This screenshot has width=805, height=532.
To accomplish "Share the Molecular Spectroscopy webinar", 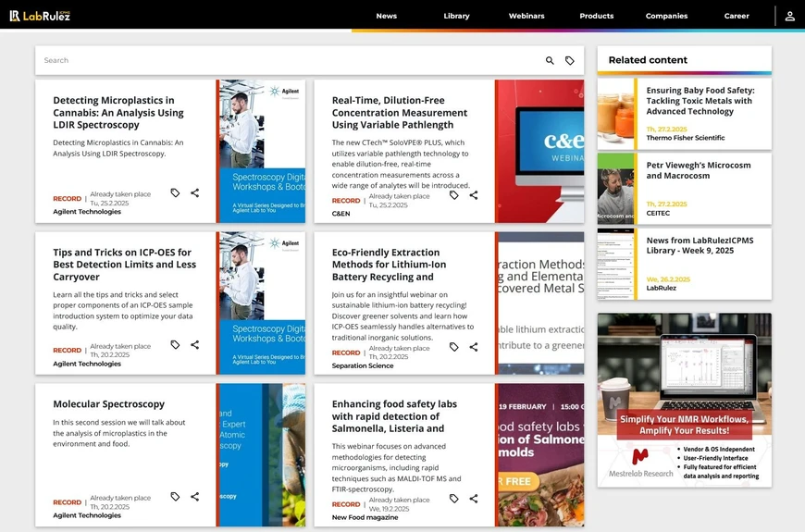I will click(194, 497).
